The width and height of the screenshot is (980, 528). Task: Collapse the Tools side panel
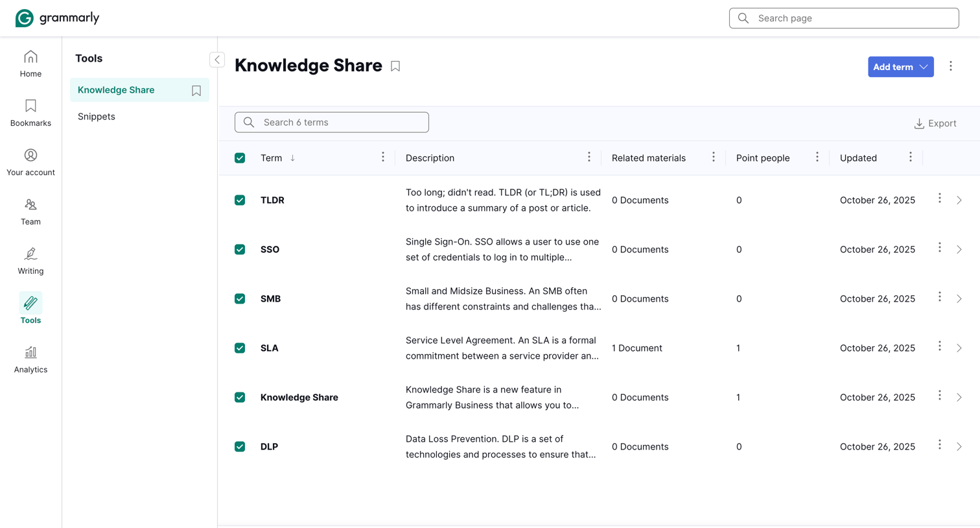tap(217, 60)
